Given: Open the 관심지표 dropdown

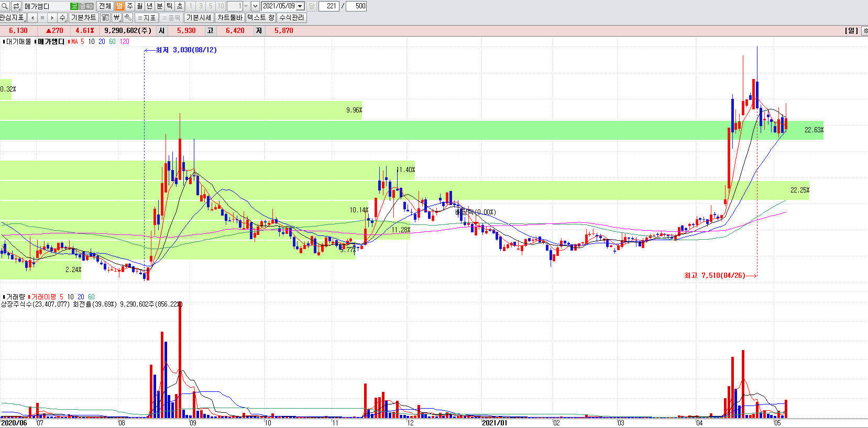Looking at the screenshot, I should pos(13,18).
